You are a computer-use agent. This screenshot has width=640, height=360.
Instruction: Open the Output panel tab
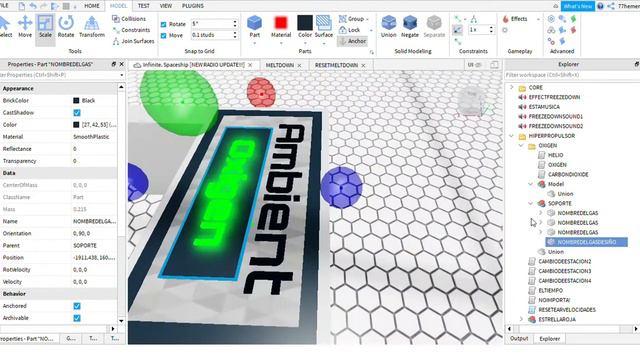click(519, 339)
